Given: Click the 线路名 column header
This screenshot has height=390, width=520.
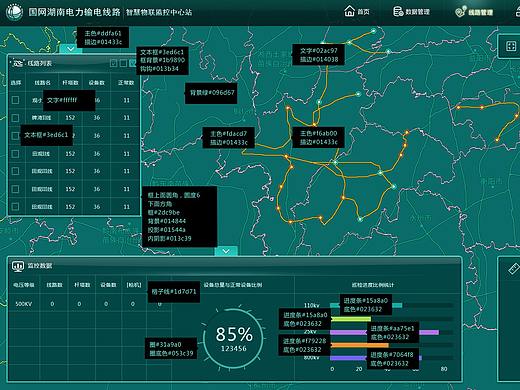Looking at the screenshot, I should coord(43,83).
